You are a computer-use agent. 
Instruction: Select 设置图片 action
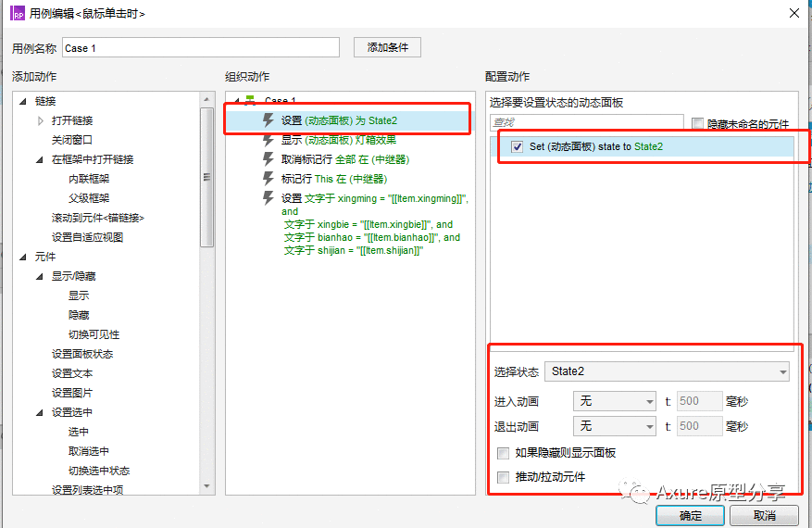72,393
